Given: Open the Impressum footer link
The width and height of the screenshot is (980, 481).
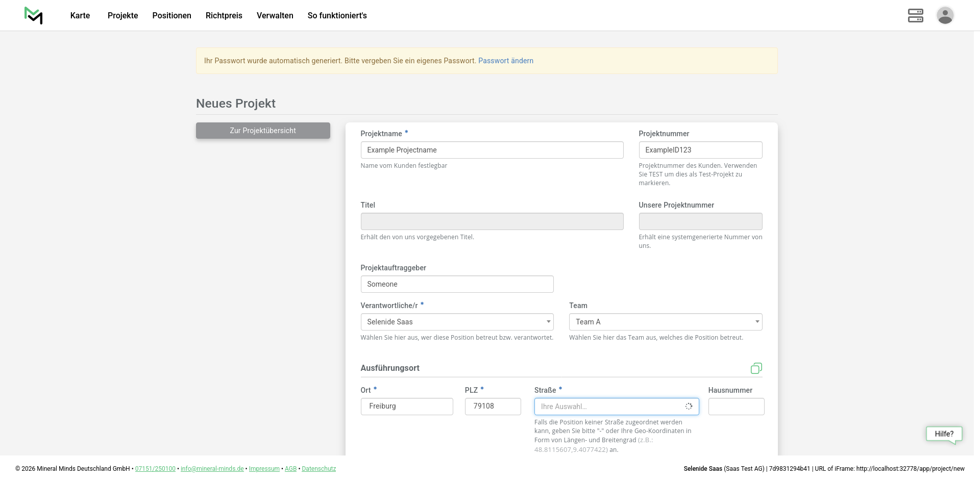Looking at the screenshot, I should pos(264,469).
